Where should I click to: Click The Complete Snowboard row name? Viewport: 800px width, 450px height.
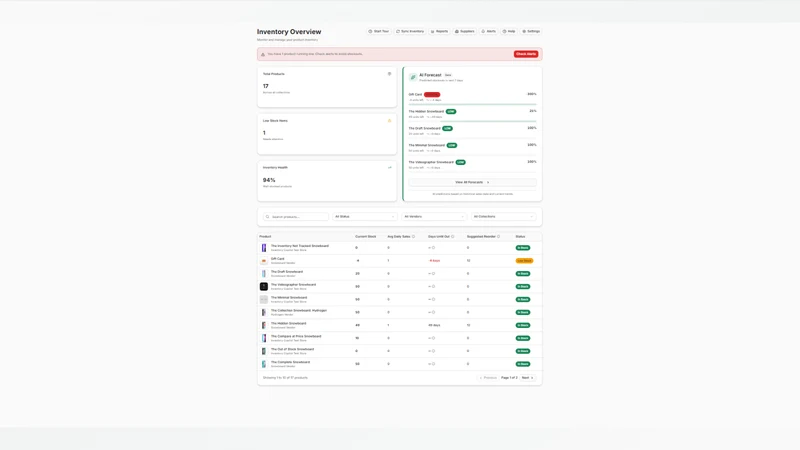point(290,362)
